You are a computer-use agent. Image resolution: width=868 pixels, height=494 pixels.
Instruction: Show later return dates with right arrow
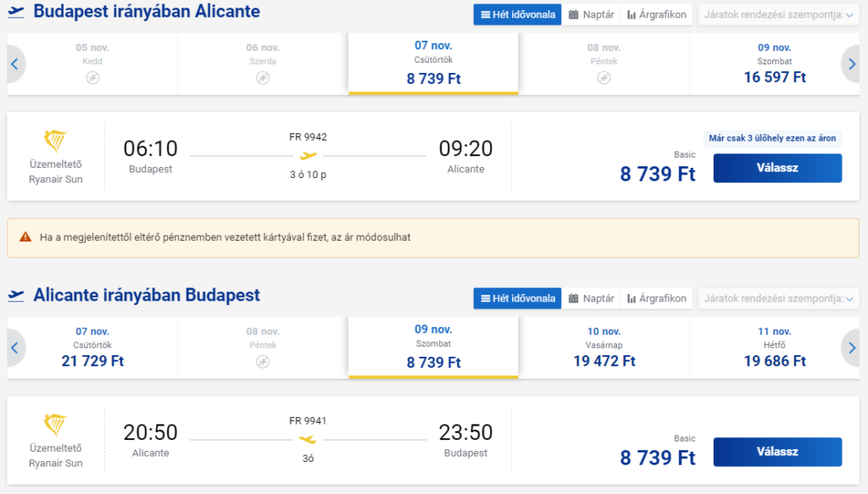pos(852,348)
